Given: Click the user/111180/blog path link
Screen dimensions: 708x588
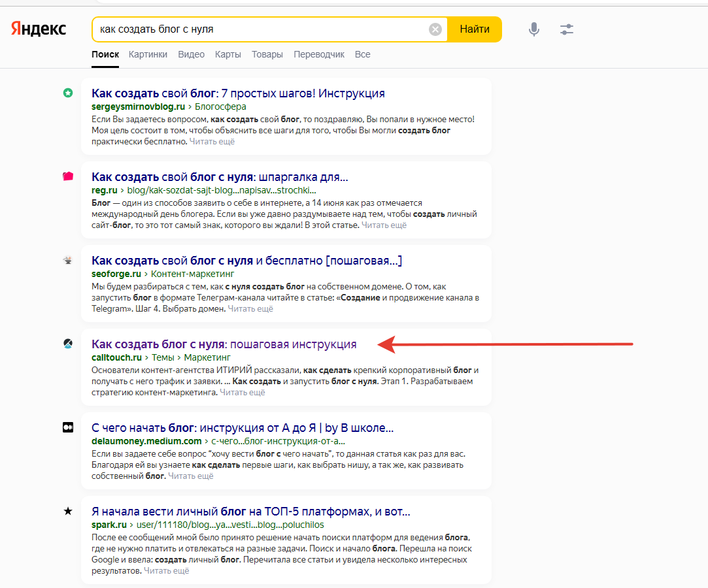Looking at the screenshot, I should (x=230, y=525).
